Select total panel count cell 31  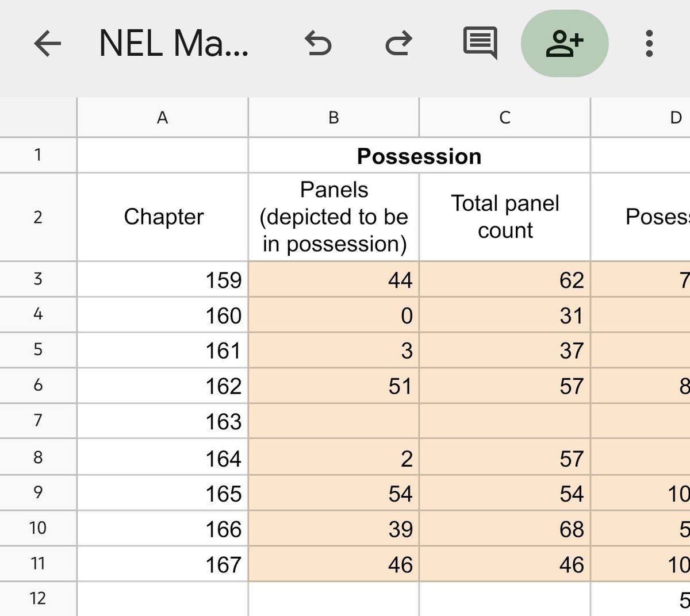coord(505,315)
